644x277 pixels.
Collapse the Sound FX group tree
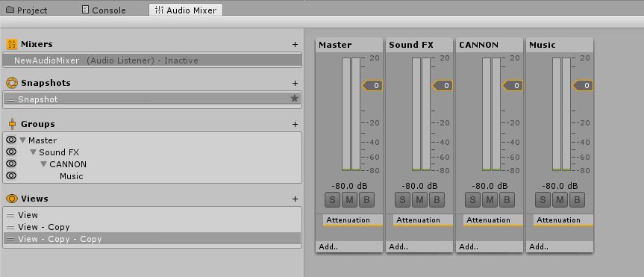(34, 152)
